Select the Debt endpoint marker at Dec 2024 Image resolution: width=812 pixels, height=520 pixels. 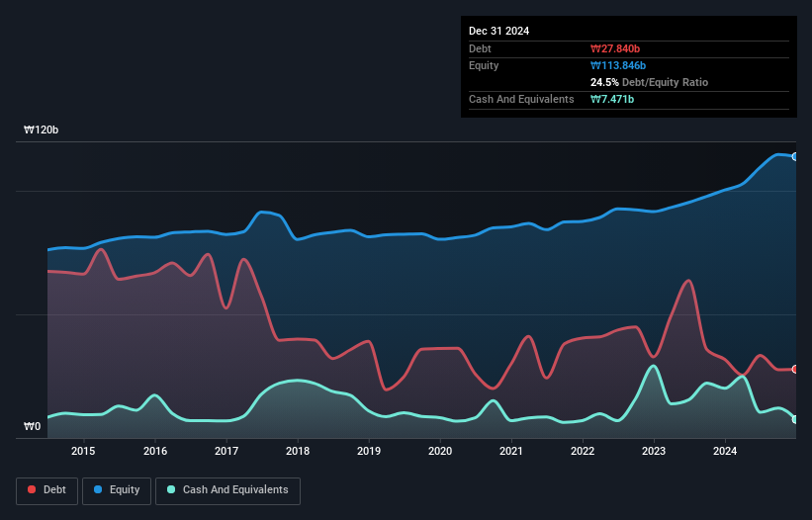795,369
